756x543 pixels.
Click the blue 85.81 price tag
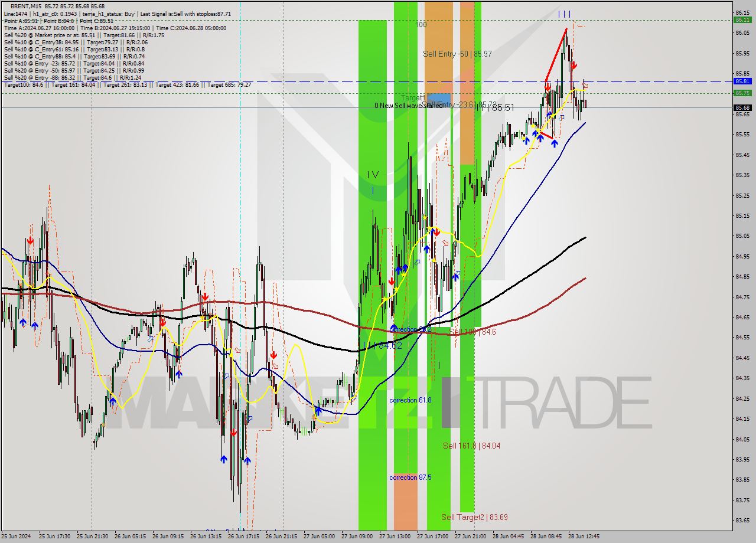pyautogui.click(x=742, y=81)
